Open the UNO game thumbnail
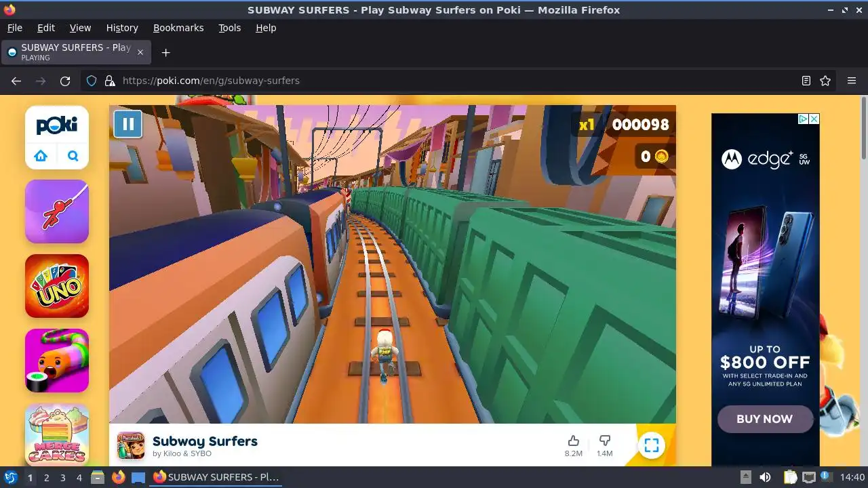This screenshot has width=868, height=488. 57,286
